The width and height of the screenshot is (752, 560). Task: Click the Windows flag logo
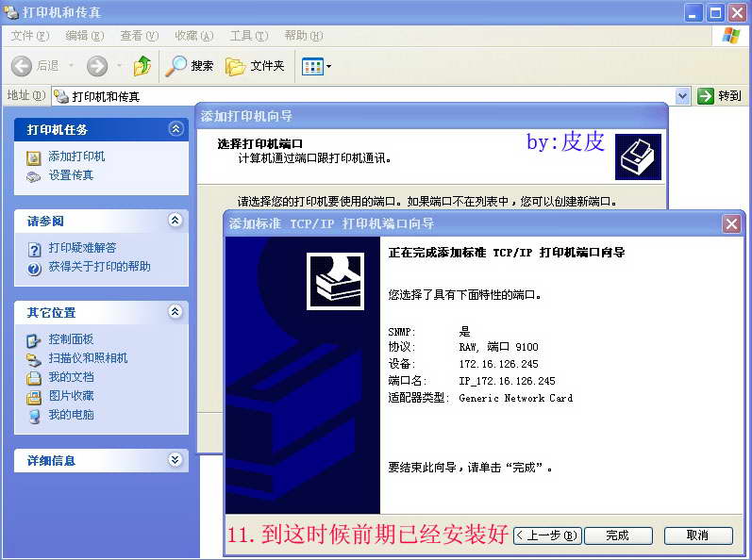(x=731, y=36)
